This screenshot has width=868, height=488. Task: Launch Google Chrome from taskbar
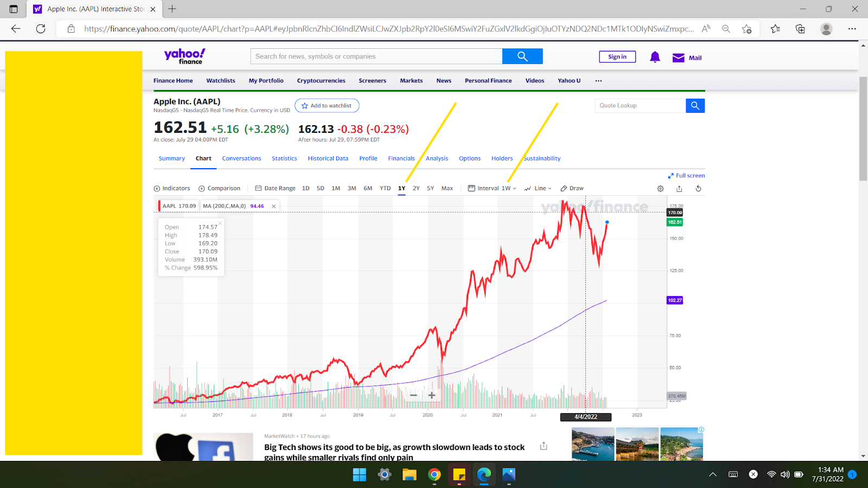434,475
